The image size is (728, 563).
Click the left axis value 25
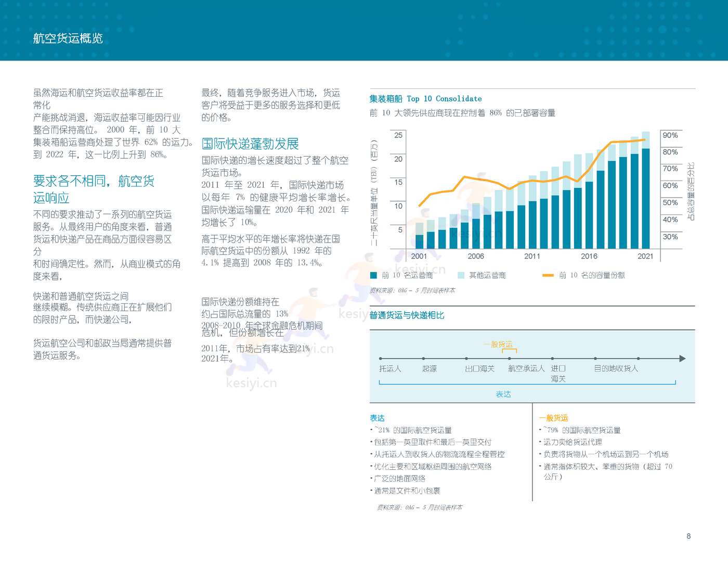(x=398, y=135)
